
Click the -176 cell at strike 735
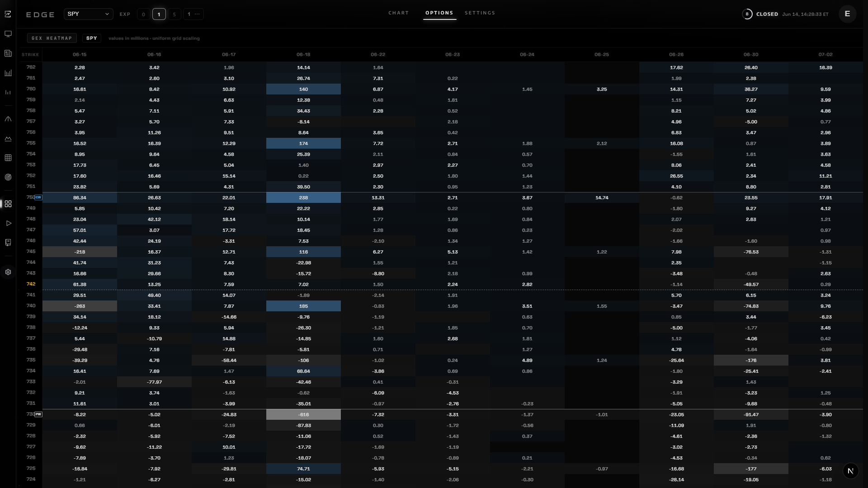pyautogui.click(x=751, y=360)
